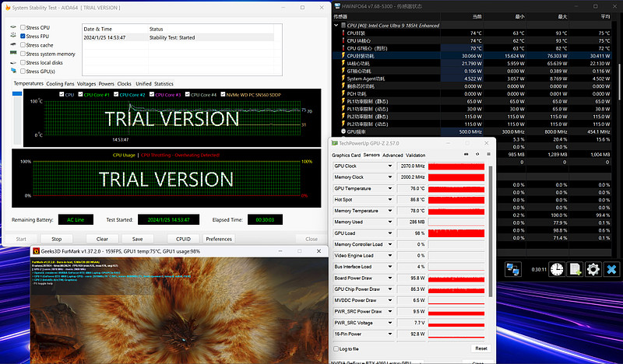The height and width of the screenshot is (364, 623).
Task: Enable Stress local disks checkbox
Action: 23,62
